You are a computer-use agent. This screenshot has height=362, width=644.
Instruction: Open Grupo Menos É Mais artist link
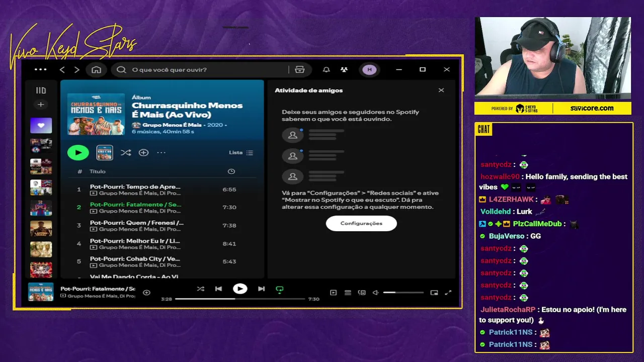[x=172, y=125]
